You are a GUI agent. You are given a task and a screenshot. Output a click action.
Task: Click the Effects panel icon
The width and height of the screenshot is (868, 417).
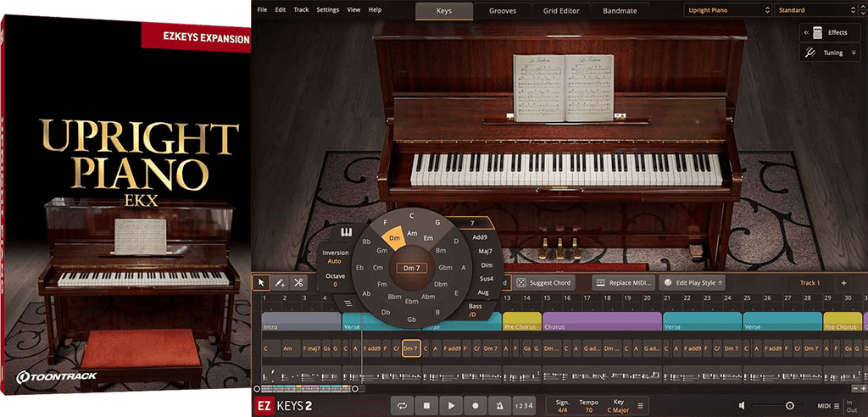(x=818, y=33)
